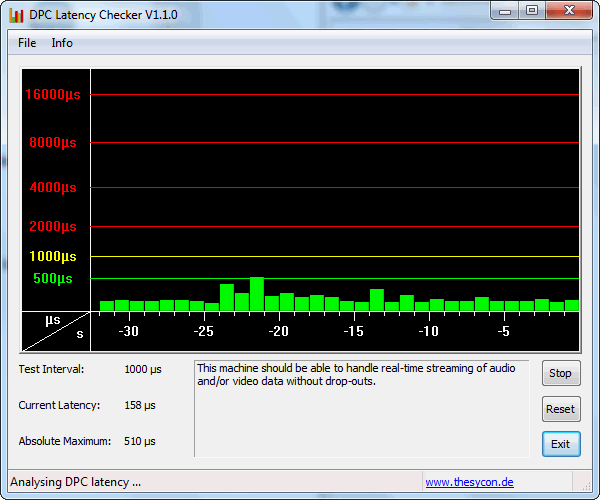Click the -30 time axis label
The image size is (600, 500).
point(129,331)
